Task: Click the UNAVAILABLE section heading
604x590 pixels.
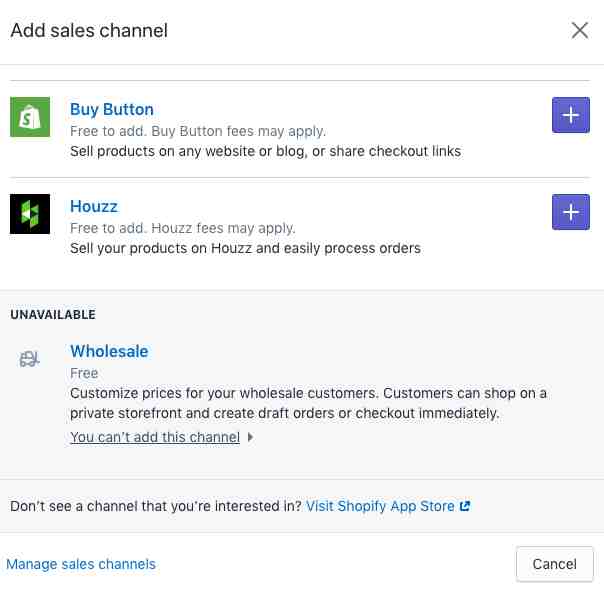Action: click(53, 315)
